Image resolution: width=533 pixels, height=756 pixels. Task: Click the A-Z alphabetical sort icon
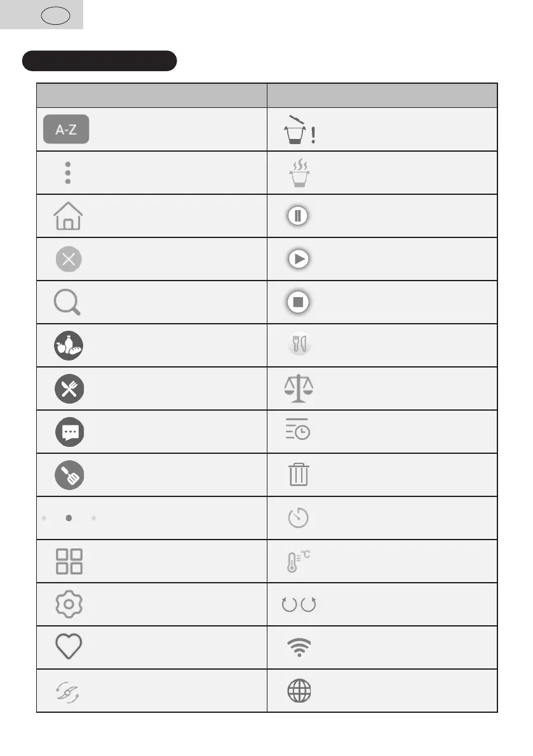(x=66, y=129)
